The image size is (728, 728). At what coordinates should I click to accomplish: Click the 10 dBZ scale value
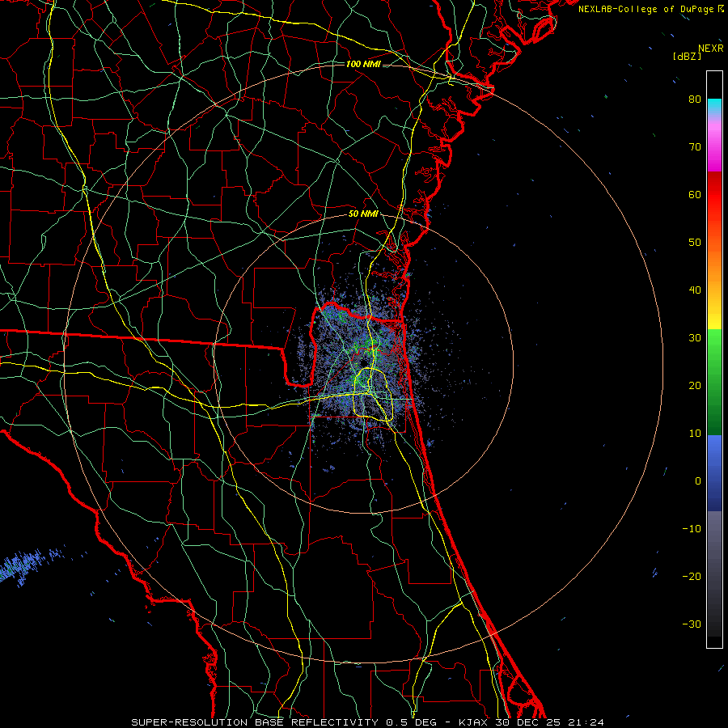pos(695,434)
